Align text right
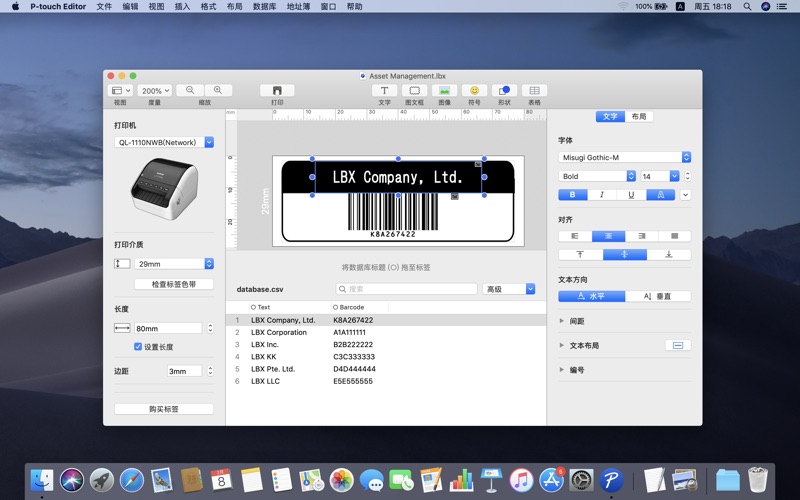800x500 pixels. click(641, 236)
